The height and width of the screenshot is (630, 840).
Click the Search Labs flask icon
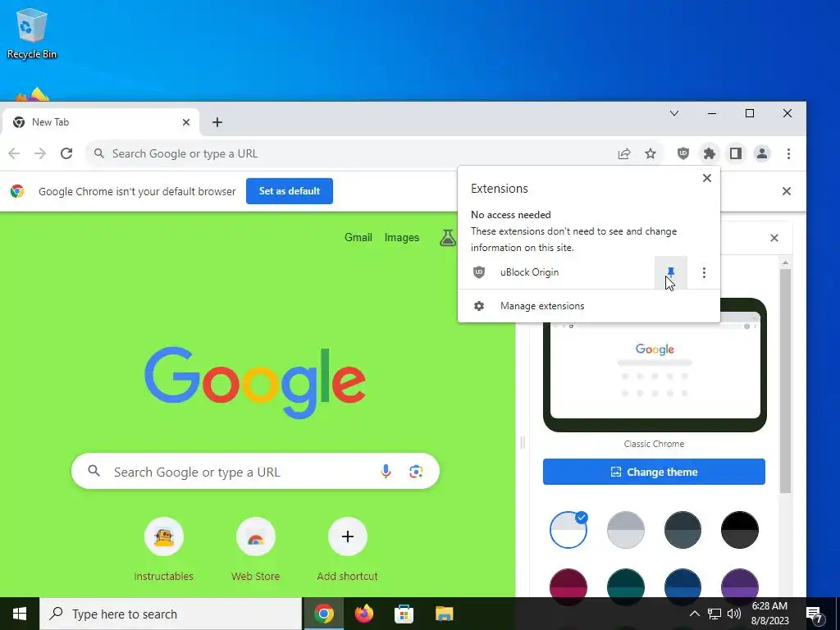pos(447,238)
